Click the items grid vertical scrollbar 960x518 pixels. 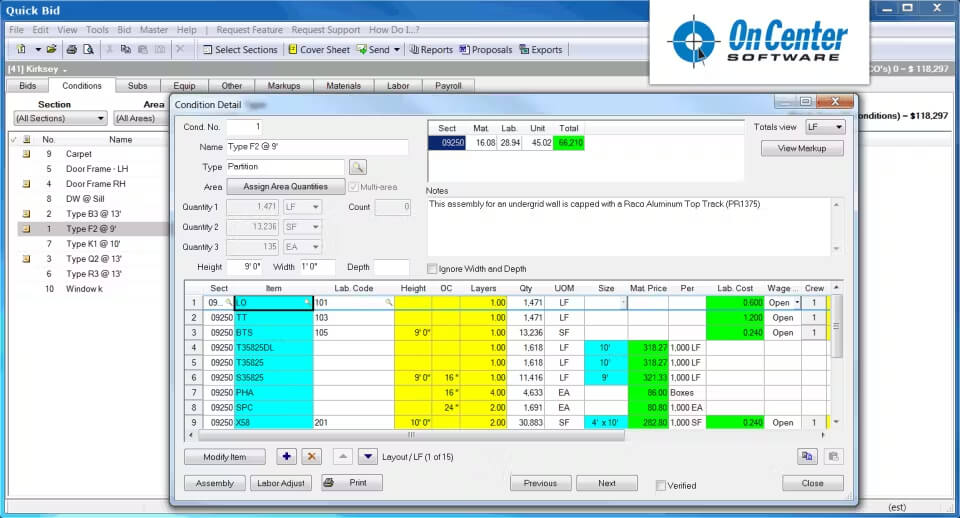[836, 326]
